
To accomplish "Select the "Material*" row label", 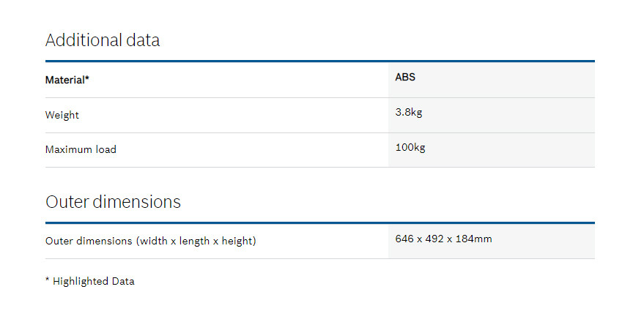I will pos(67,80).
